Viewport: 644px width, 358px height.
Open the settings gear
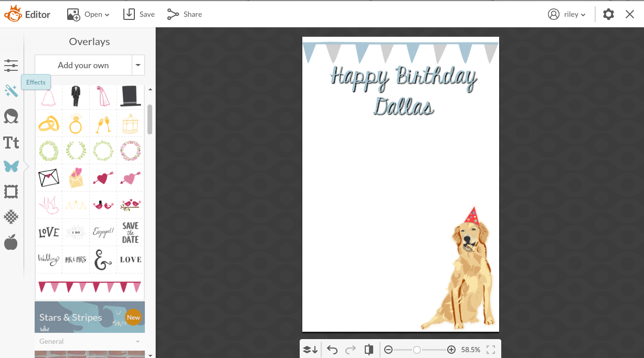(x=608, y=14)
